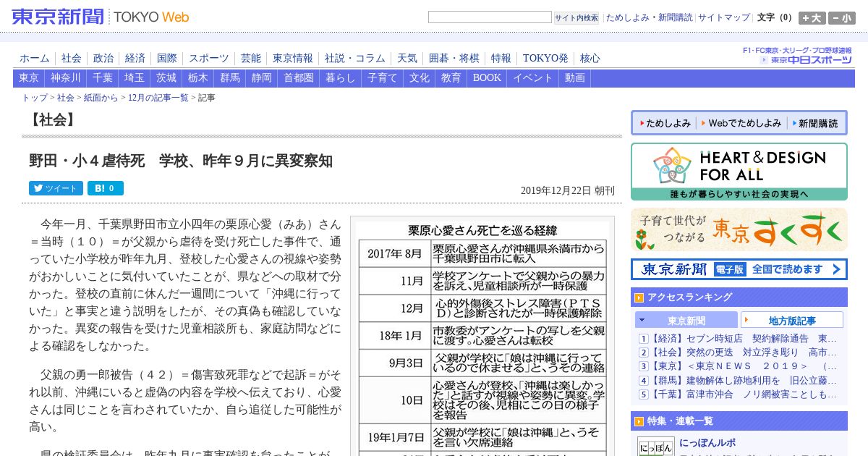Select 文化 in the blue bar
This screenshot has height=456, width=868.
(420, 78)
